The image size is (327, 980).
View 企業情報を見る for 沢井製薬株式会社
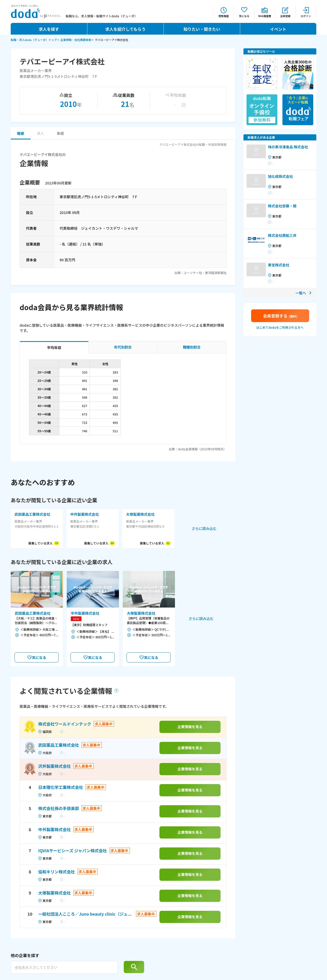coord(190,769)
